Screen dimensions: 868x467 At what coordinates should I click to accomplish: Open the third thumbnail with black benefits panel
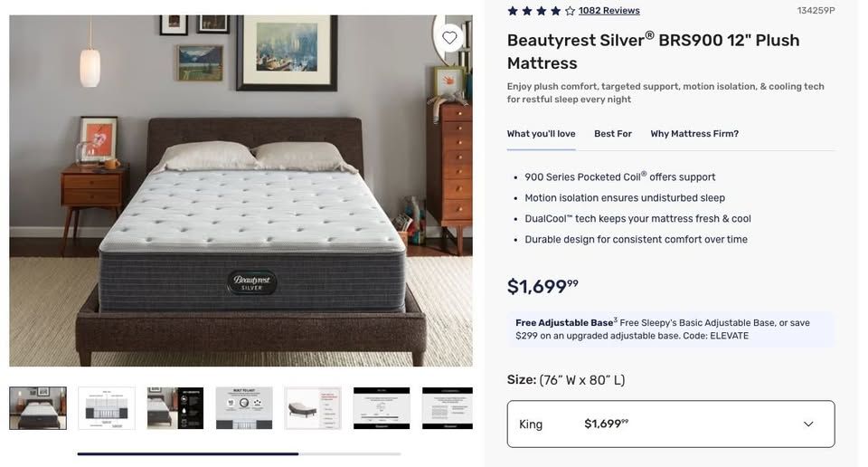click(x=175, y=408)
